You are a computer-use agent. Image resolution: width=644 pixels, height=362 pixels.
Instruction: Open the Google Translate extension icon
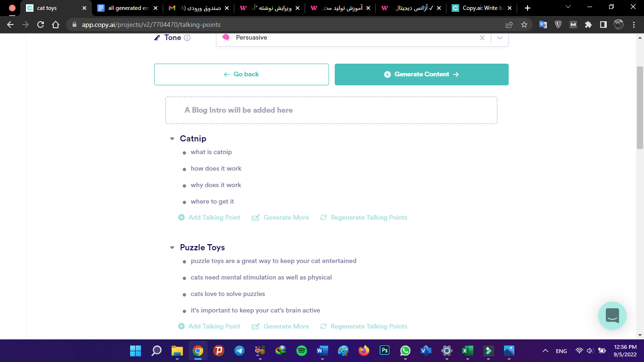(x=543, y=25)
